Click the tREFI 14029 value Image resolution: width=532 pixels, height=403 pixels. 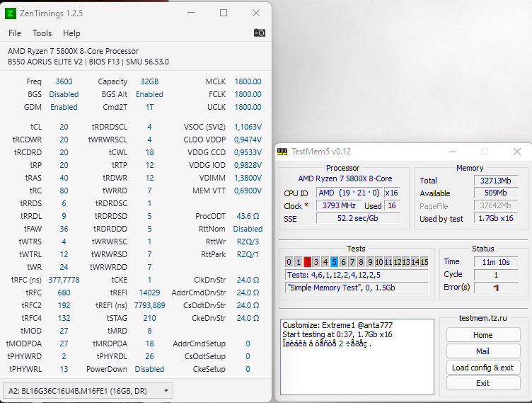[x=150, y=293]
